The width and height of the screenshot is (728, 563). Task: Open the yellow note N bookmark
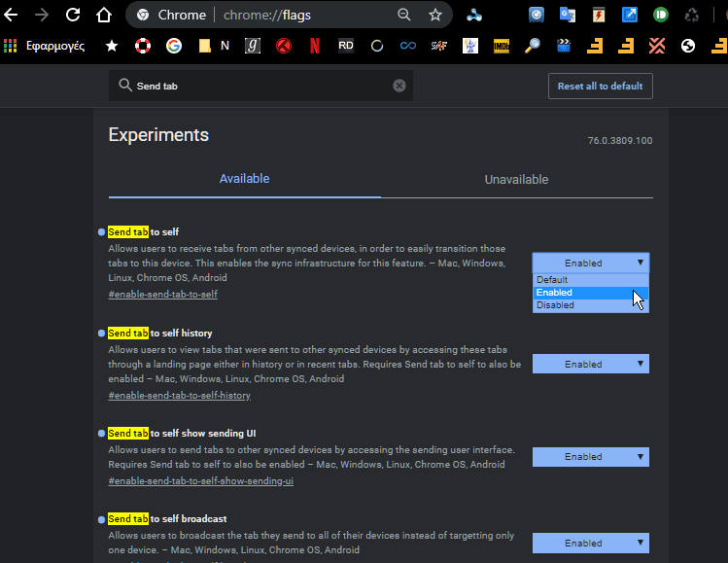[x=214, y=46]
